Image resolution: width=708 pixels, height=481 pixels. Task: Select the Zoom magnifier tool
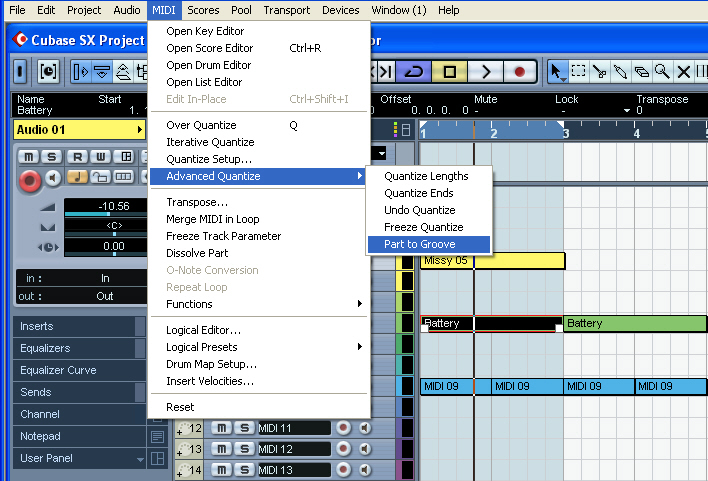tap(662, 71)
